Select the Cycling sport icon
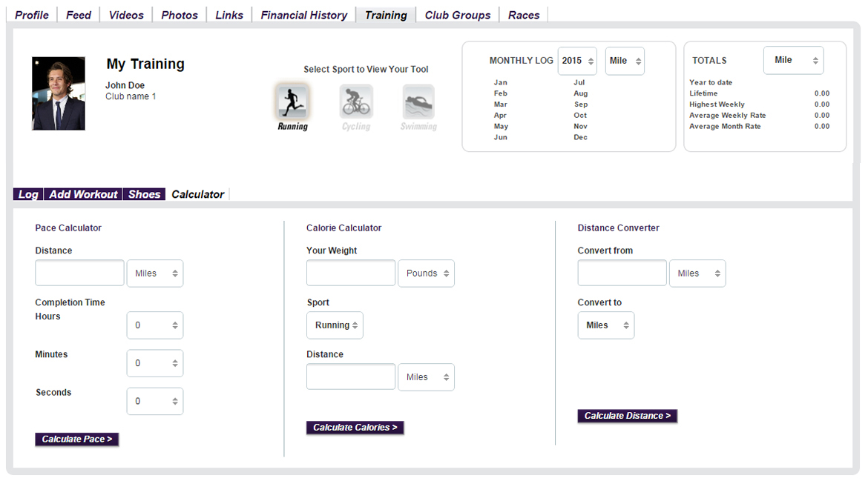The width and height of the screenshot is (868, 481). pos(356,102)
